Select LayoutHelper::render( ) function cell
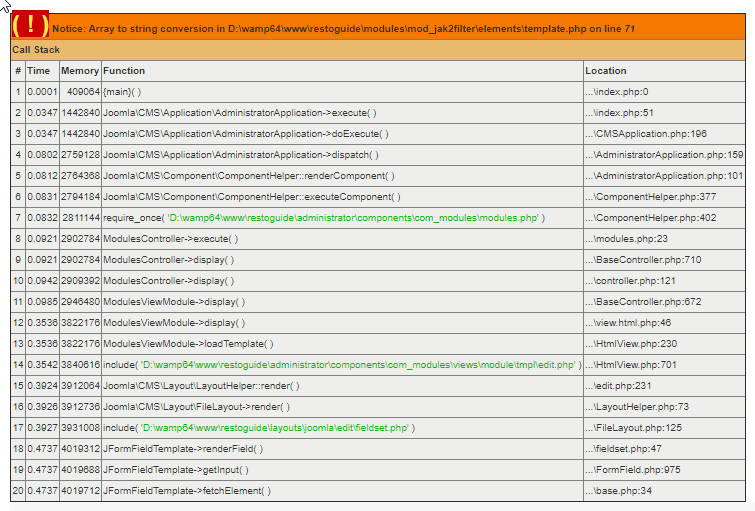The image size is (755, 511). tap(342, 386)
